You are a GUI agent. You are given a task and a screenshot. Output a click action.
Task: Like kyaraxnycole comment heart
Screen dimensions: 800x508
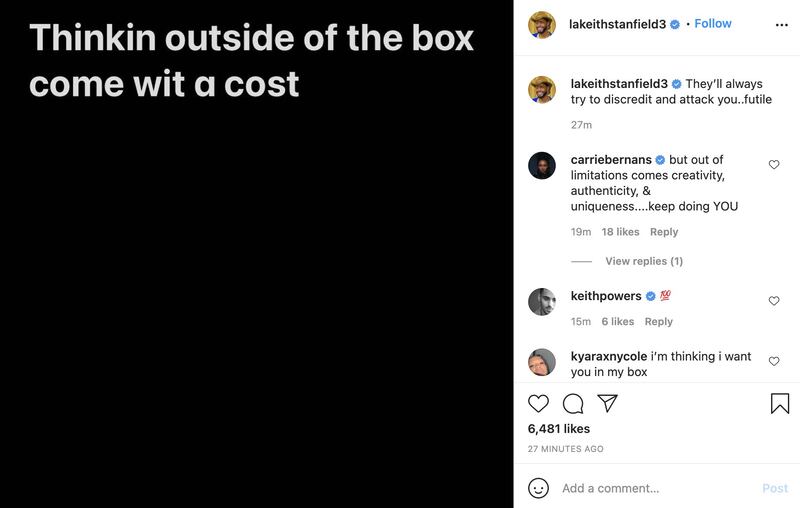coord(774,361)
